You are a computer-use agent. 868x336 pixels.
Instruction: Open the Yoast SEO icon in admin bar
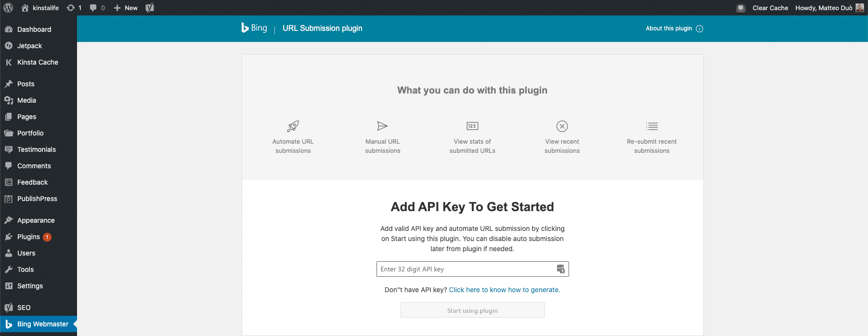pos(149,8)
